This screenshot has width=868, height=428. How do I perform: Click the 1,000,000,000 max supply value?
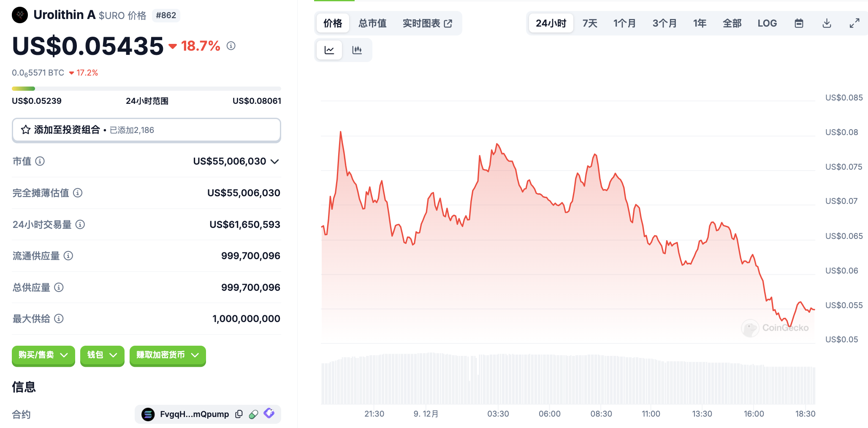click(246, 319)
